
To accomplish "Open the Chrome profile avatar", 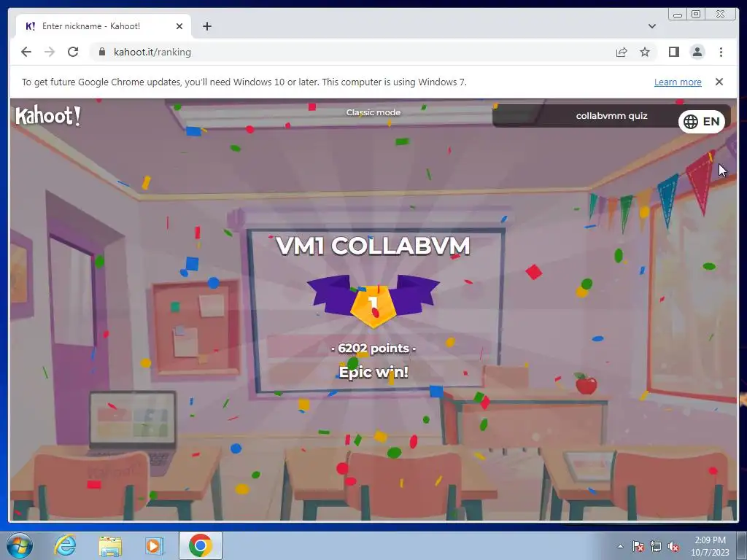I will click(697, 52).
